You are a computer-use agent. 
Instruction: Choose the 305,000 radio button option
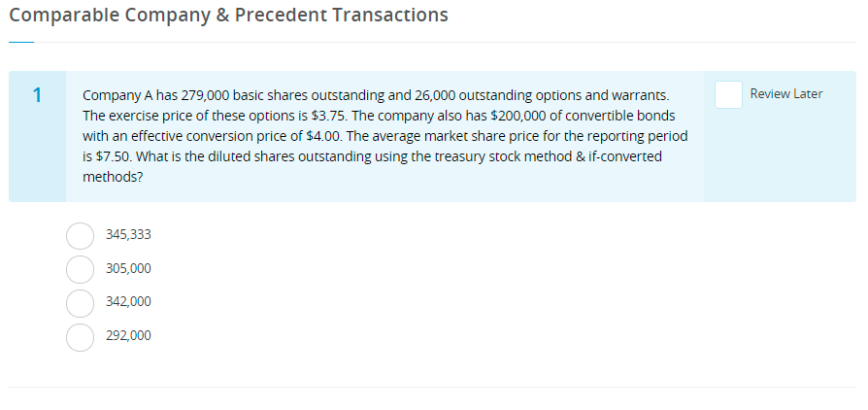click(x=80, y=269)
